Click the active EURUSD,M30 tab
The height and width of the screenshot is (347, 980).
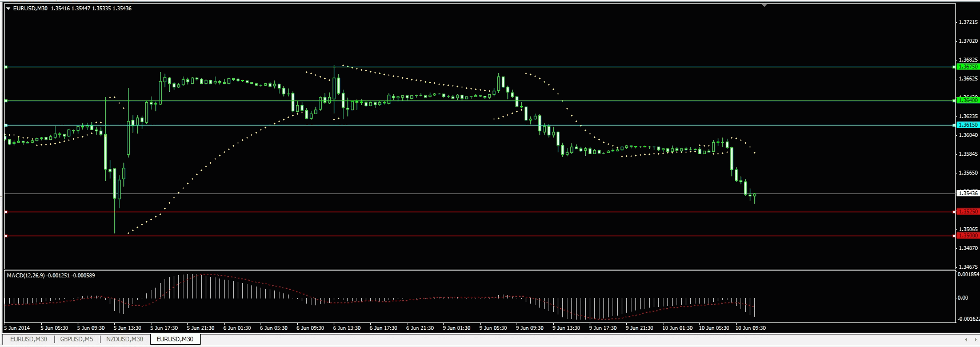[x=175, y=339]
